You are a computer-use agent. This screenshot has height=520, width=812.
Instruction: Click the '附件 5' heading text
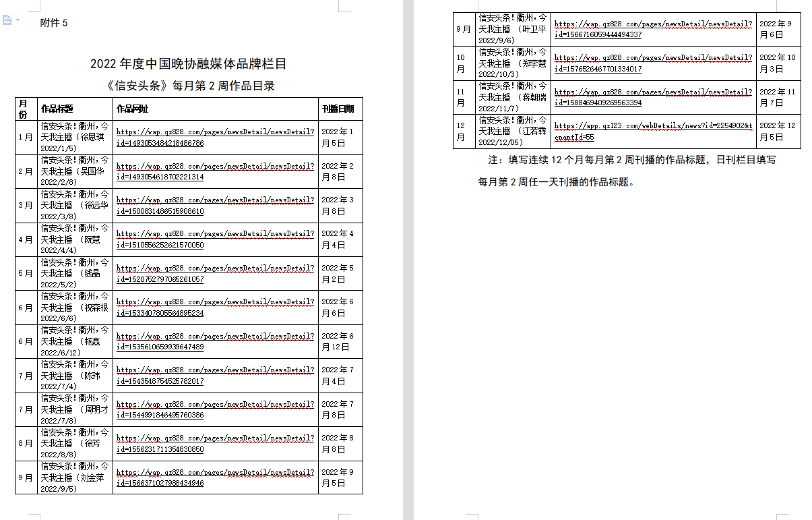(54, 23)
